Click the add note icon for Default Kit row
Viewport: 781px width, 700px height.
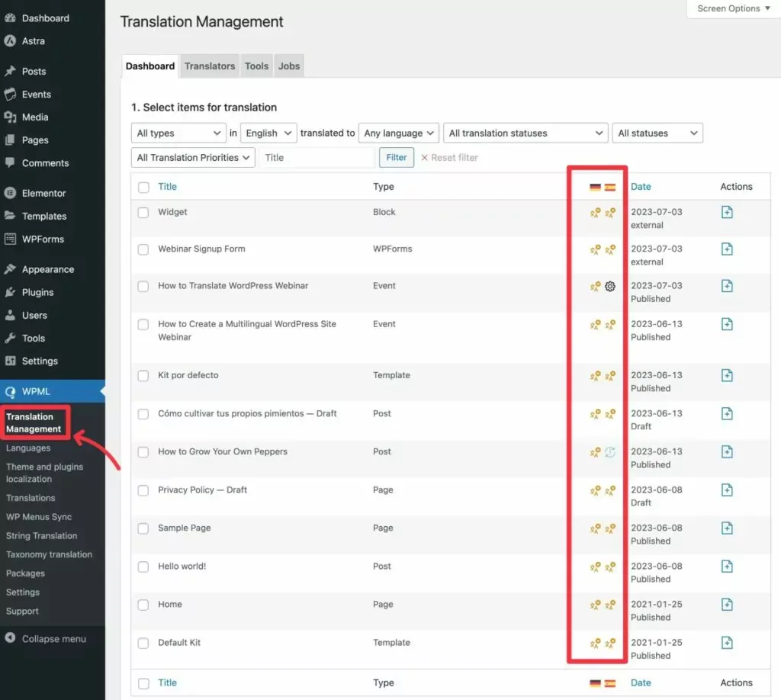tap(727, 643)
